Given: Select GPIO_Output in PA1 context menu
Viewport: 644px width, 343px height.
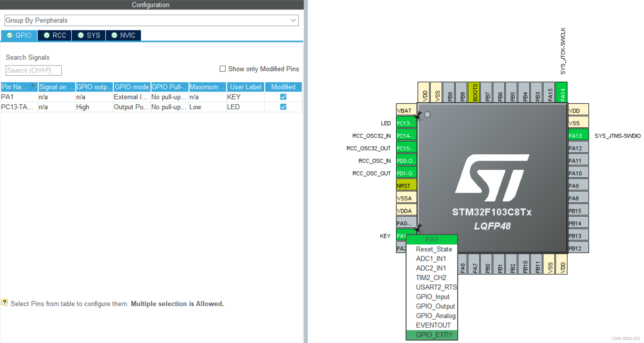Looking at the screenshot, I should pyautogui.click(x=435, y=306).
